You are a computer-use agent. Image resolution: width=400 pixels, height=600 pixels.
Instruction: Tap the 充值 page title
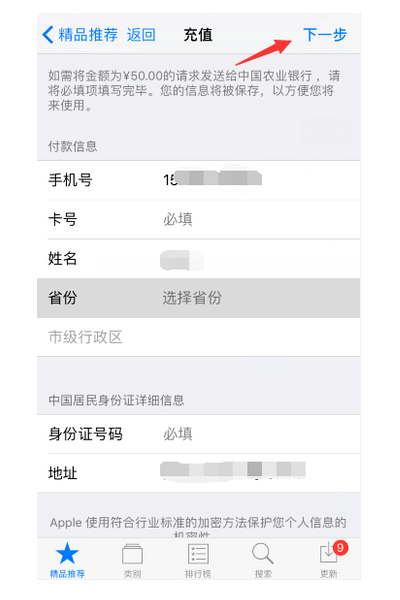point(198,35)
